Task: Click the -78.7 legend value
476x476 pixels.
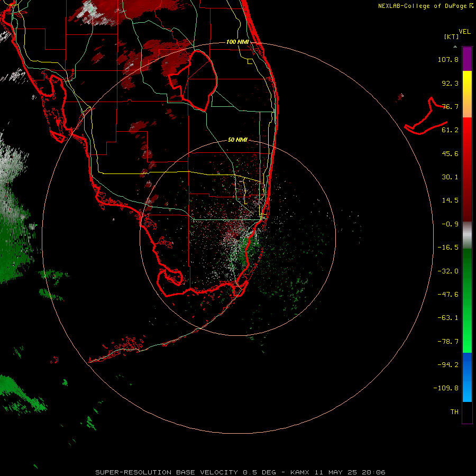Action: [x=448, y=342]
